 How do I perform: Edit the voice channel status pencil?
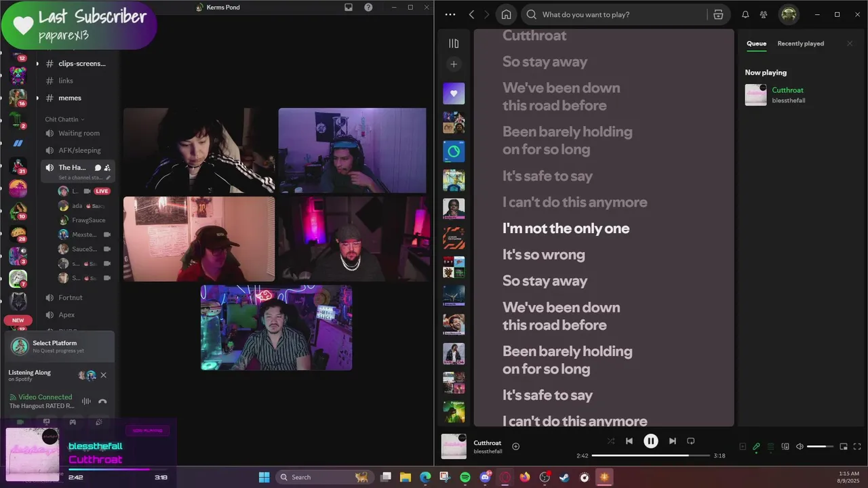pos(108,178)
